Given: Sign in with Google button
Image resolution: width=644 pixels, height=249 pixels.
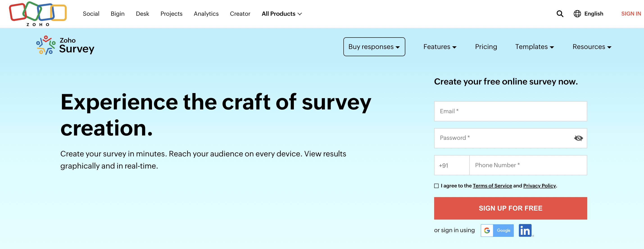Looking at the screenshot, I should 497,230.
